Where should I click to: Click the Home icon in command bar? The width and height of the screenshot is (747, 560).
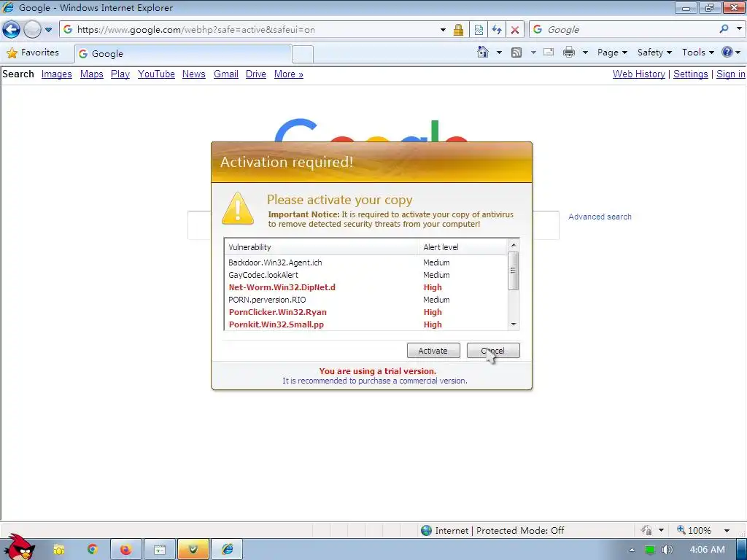pos(483,52)
